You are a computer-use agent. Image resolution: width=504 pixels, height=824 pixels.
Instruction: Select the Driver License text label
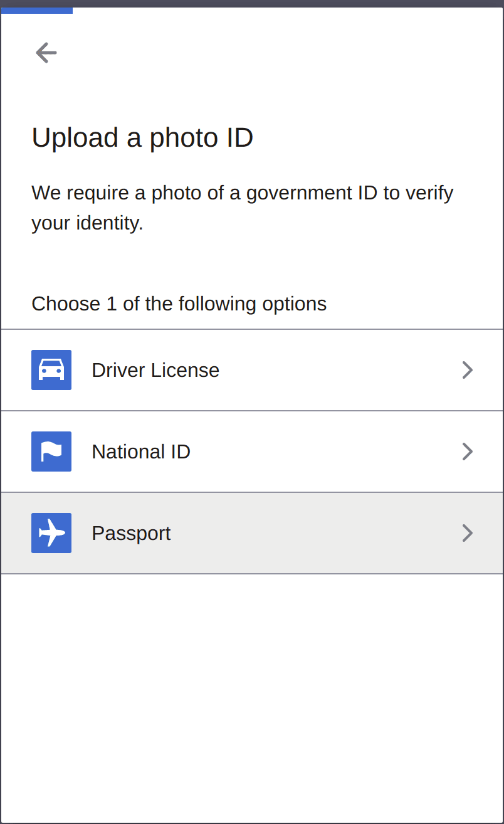(155, 370)
